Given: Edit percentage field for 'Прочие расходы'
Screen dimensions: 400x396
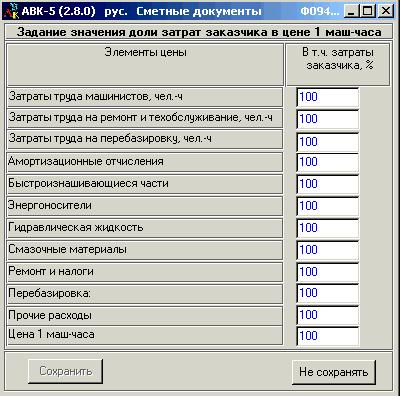Looking at the screenshot, I should tap(328, 315).
